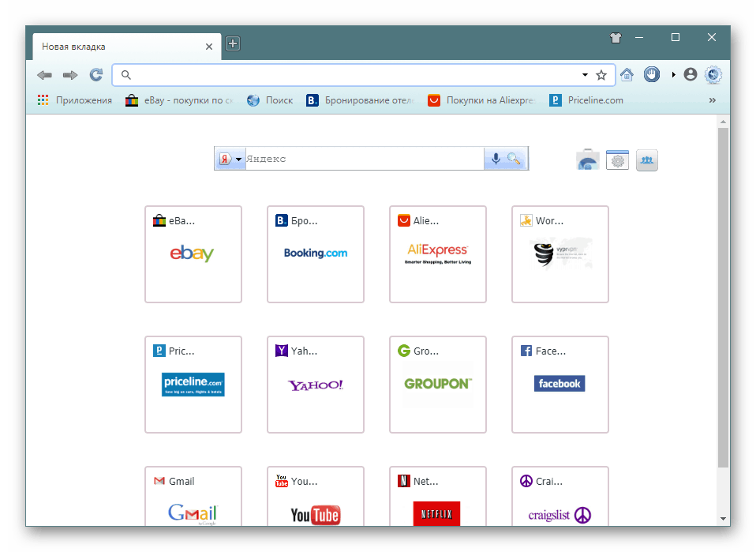
Task: Open the home page icon
Action: click(x=627, y=75)
